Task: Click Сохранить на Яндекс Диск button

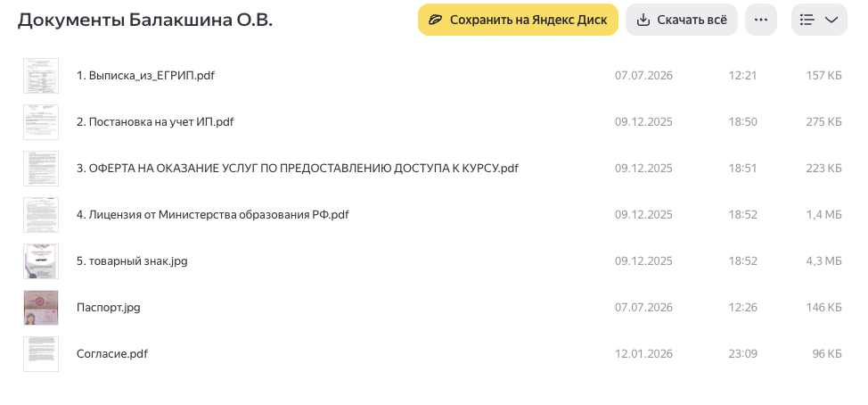Action: point(518,20)
